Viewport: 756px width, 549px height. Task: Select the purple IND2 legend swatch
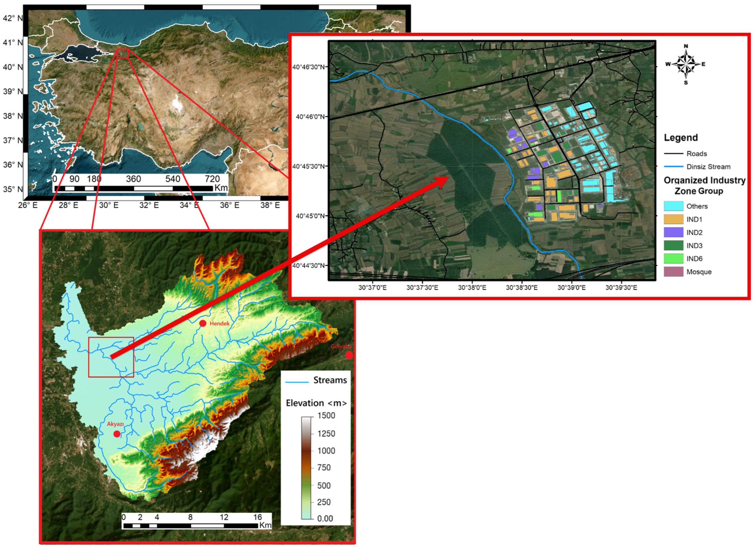pos(673,232)
